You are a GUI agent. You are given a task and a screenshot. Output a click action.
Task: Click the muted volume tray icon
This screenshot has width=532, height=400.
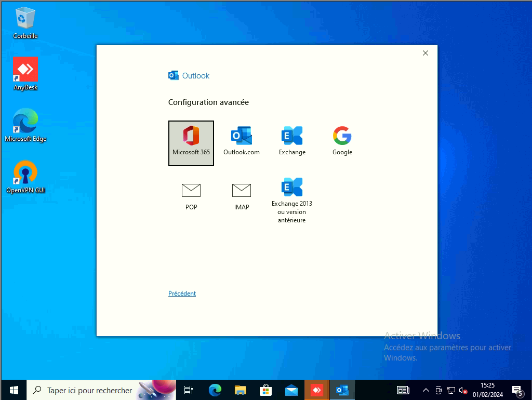point(463,390)
